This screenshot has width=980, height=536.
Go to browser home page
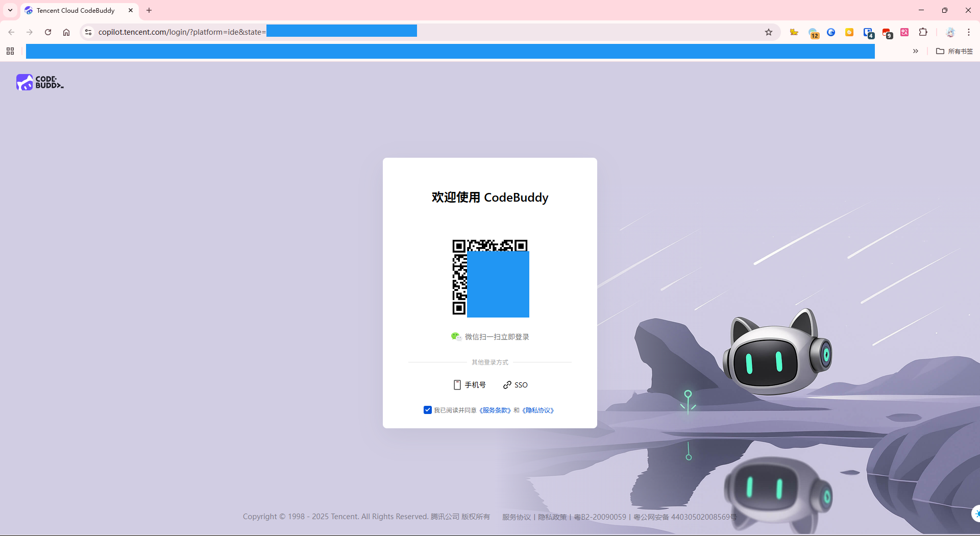coord(66,32)
